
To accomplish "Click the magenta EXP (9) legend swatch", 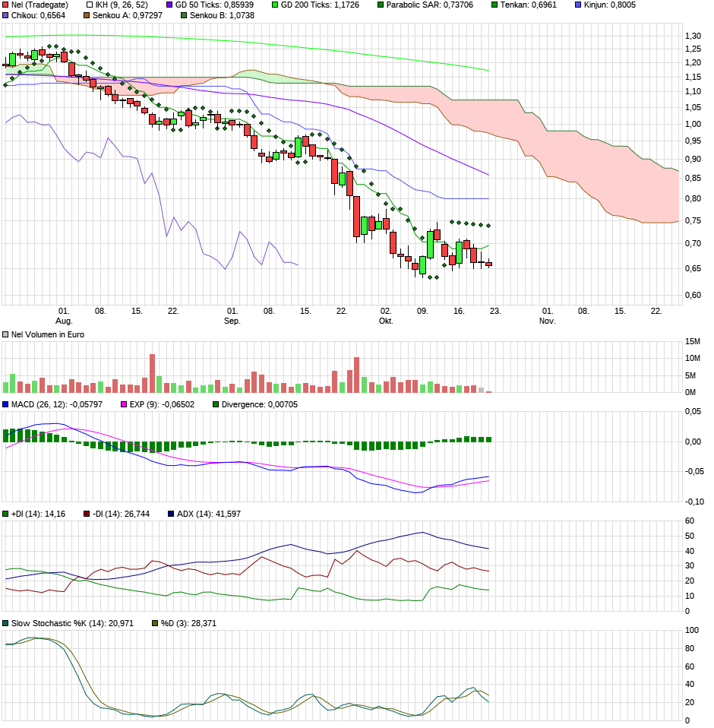I will pyautogui.click(x=124, y=405).
